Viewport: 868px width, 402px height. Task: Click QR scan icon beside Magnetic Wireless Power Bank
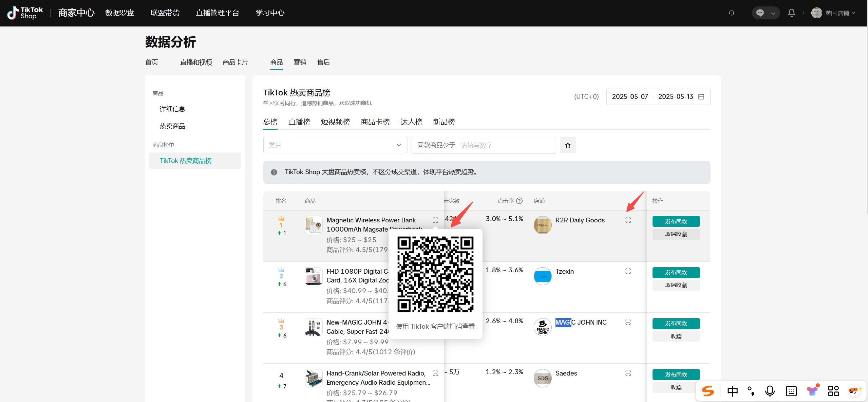(x=435, y=220)
